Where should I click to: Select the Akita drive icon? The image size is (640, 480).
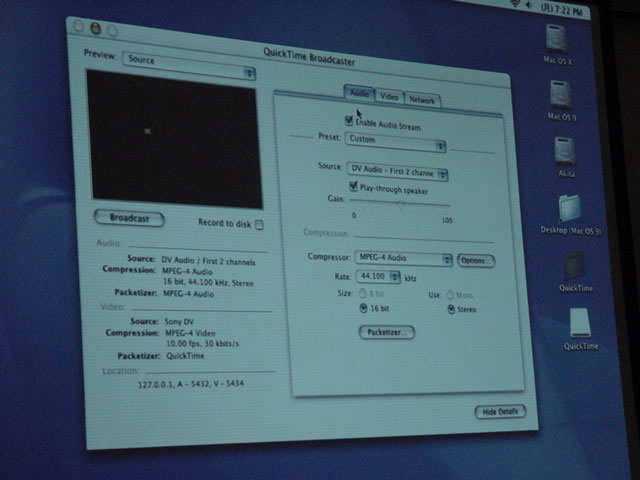coord(566,152)
